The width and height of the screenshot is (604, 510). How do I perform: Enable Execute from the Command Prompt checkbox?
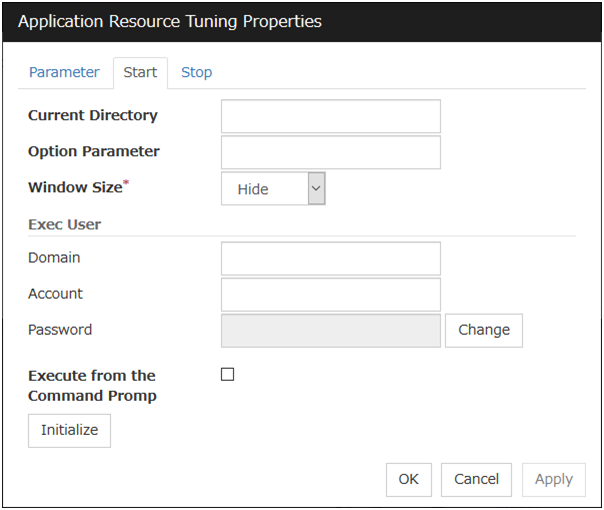pyautogui.click(x=227, y=375)
